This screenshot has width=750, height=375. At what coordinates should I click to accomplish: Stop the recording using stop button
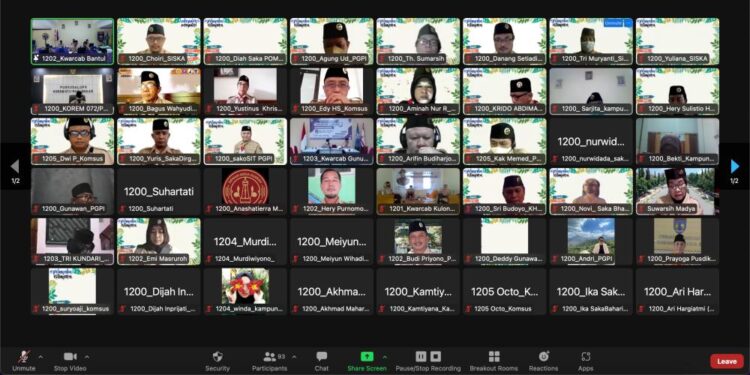(435, 357)
